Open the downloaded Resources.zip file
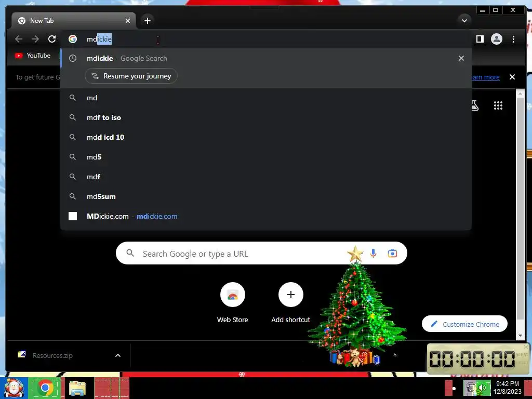Image resolution: width=532 pixels, height=399 pixels. [52, 355]
